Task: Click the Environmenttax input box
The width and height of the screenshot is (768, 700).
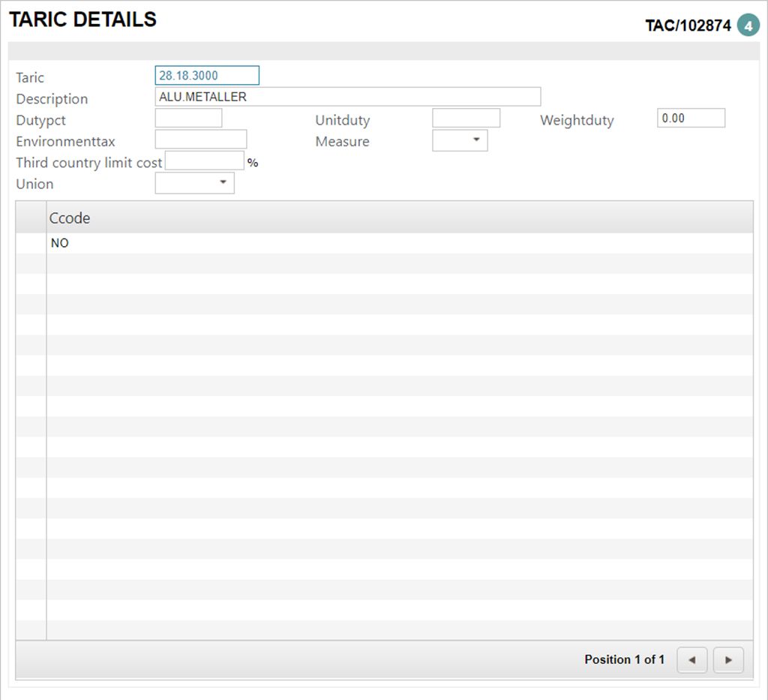Action: (x=200, y=140)
